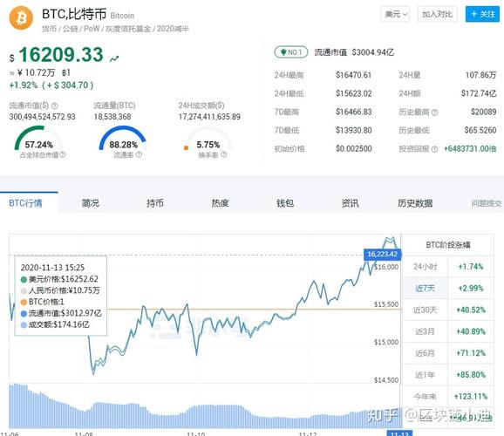
Task: Toggle blue 流通市值 series in chart legend
Action: pyautogui.click(x=24, y=314)
